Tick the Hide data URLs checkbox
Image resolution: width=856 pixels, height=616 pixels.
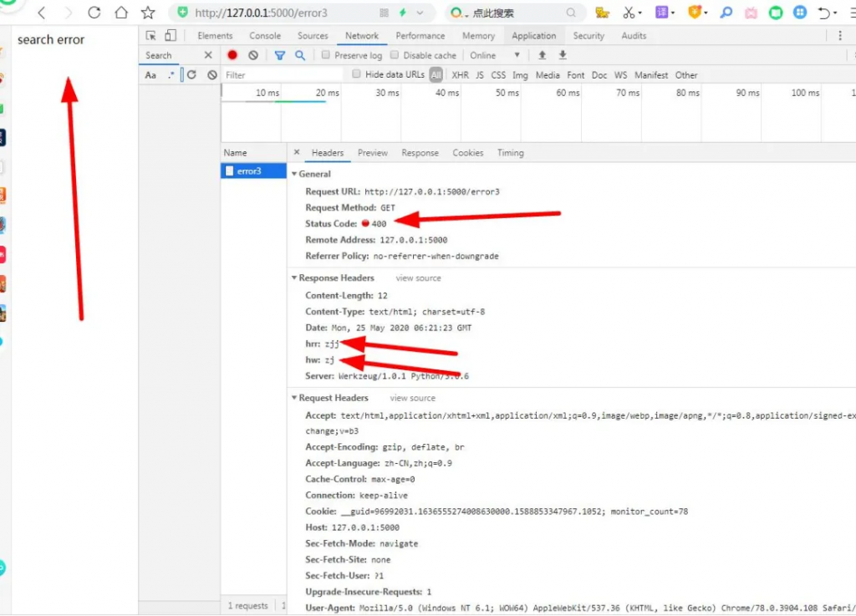click(x=357, y=74)
